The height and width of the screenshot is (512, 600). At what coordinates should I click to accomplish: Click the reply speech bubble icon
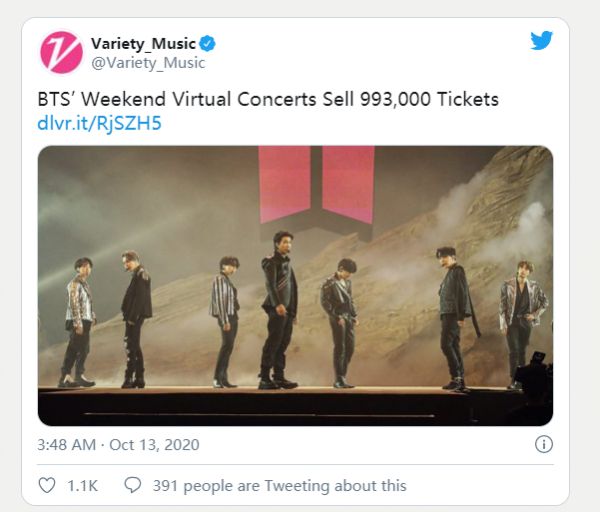point(132,485)
